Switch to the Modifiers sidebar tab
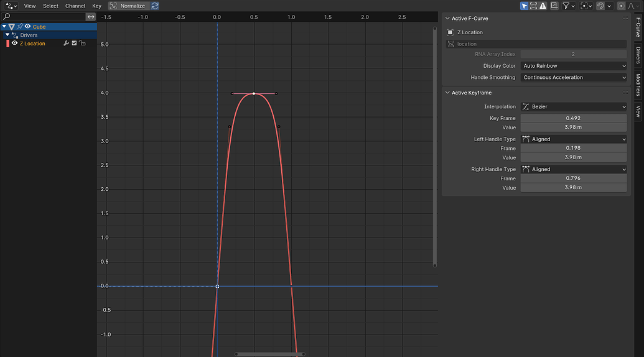The height and width of the screenshot is (357, 644). 638,84
